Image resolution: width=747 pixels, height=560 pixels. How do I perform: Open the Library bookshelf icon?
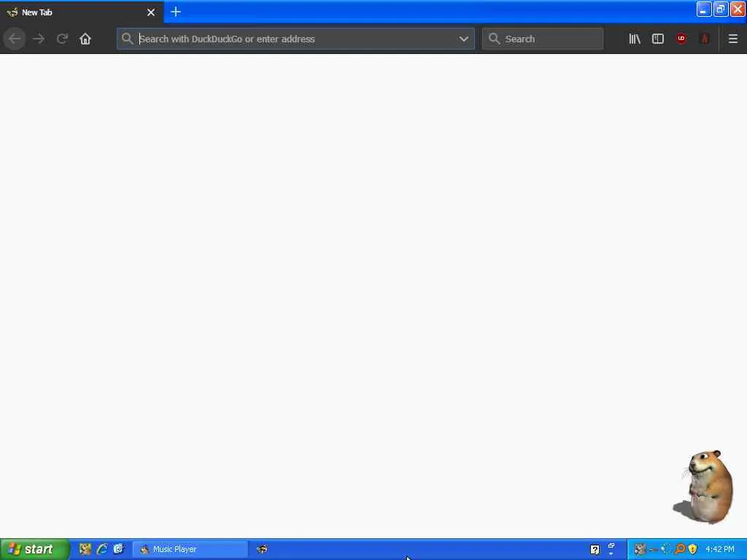point(635,39)
